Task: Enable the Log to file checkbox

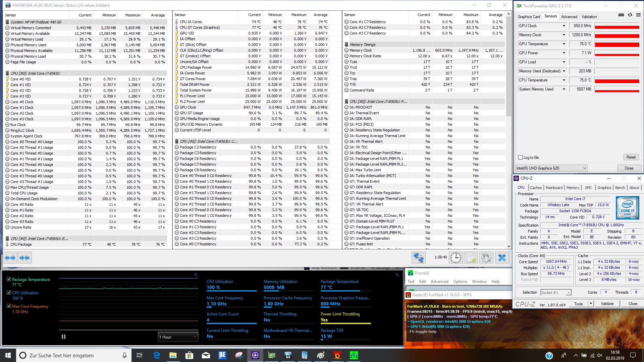Action: coord(521,158)
